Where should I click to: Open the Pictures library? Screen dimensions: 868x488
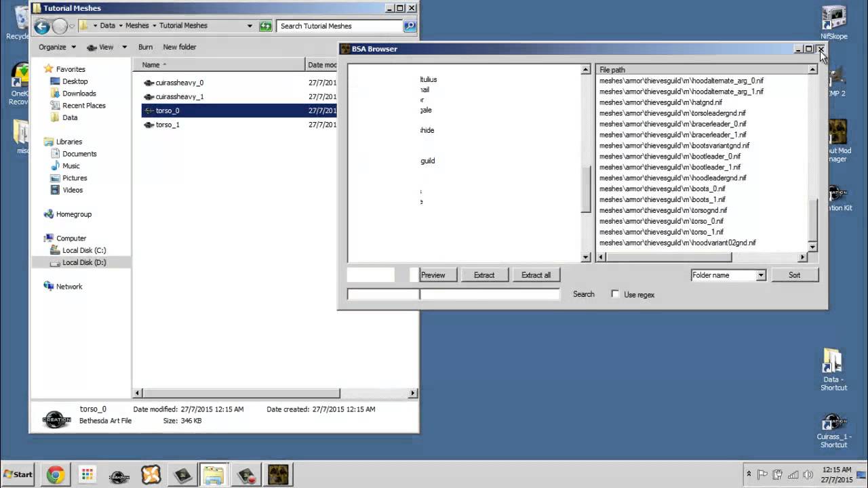click(x=75, y=178)
